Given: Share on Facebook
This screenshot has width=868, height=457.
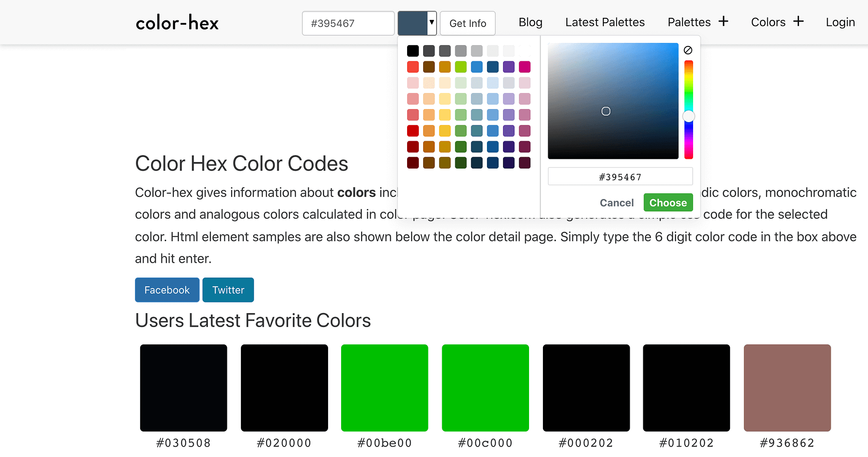Looking at the screenshot, I should tap(167, 290).
